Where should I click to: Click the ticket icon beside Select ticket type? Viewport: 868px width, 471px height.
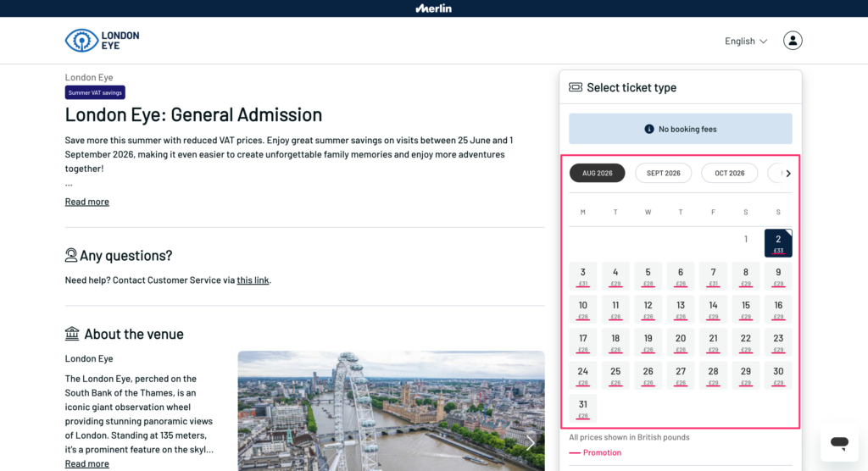[x=576, y=87]
